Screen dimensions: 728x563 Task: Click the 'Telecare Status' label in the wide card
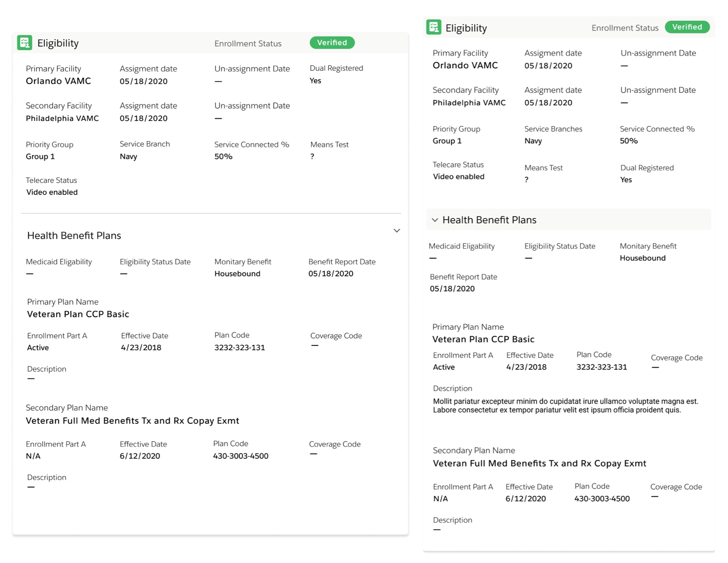tap(51, 180)
